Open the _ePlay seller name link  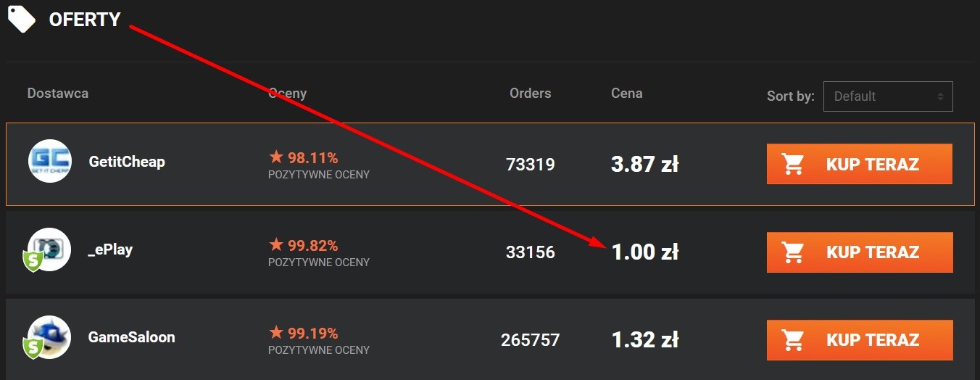point(110,249)
